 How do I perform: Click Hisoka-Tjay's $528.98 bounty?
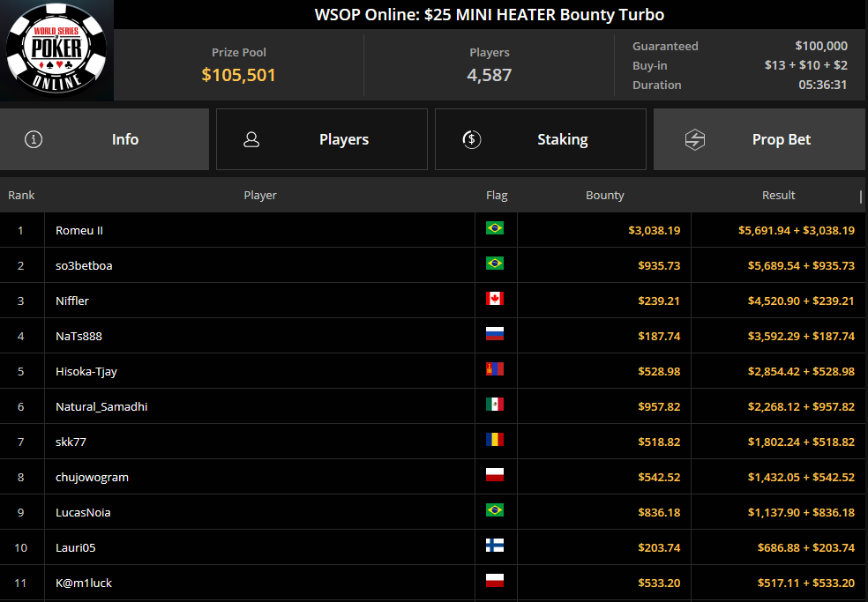[x=659, y=371]
